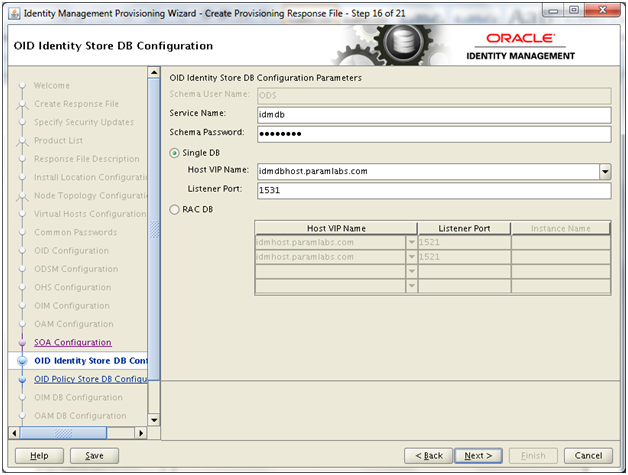
Task: Click the Host VIP Name column header
Action: pyautogui.click(x=336, y=229)
